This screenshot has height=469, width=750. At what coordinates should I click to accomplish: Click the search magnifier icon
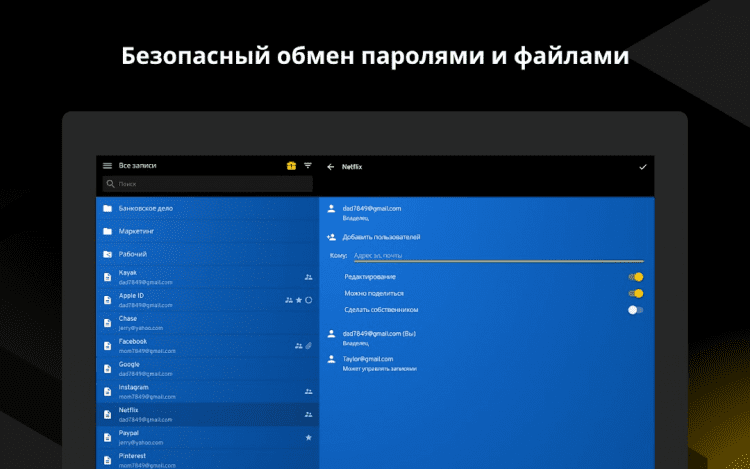click(110, 184)
